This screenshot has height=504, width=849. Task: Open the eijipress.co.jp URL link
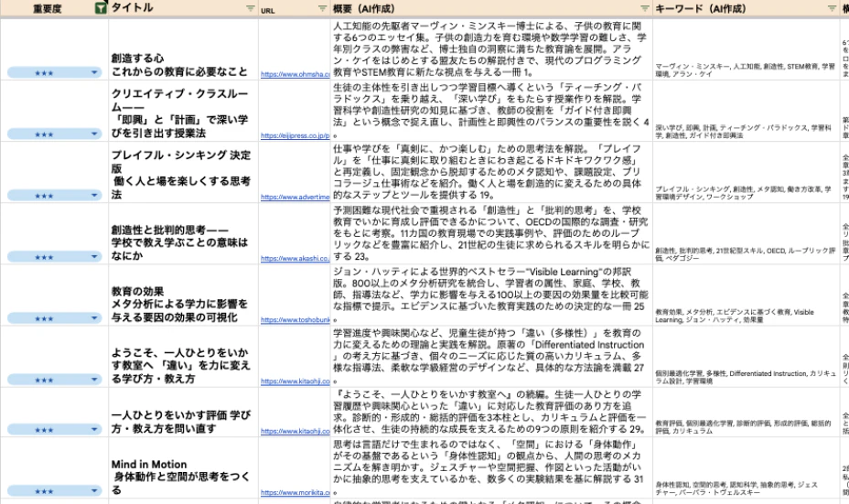296,135
